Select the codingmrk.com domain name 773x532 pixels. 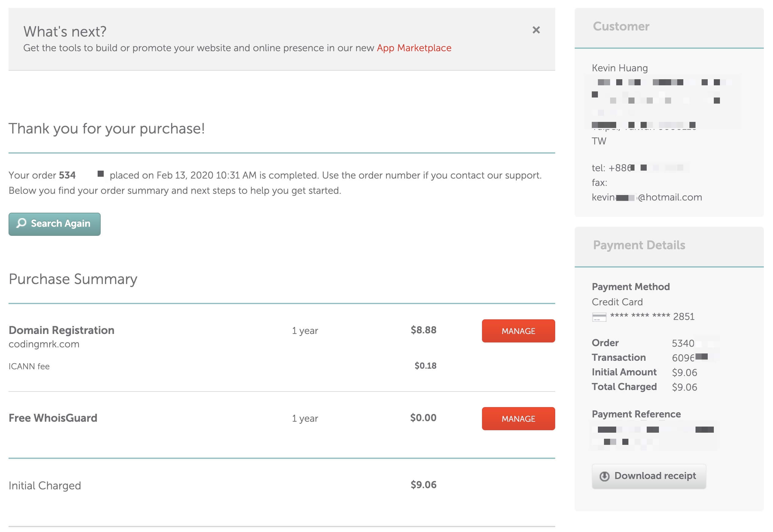[x=44, y=344]
